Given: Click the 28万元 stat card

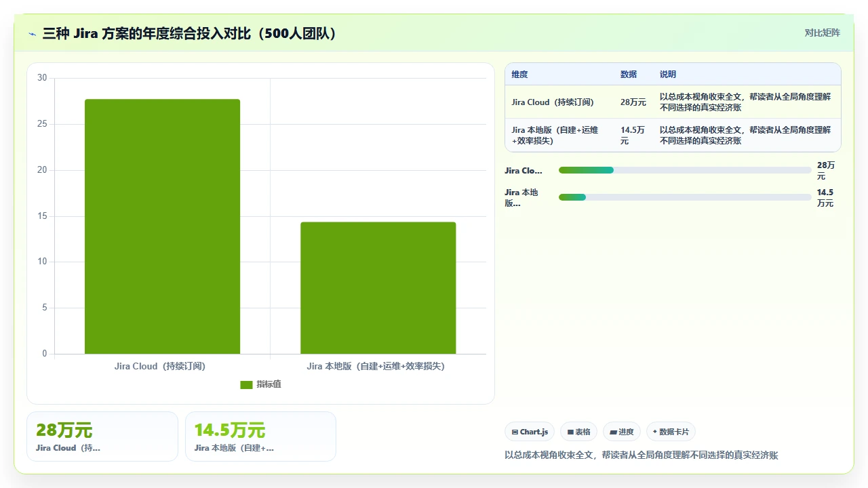Looking at the screenshot, I should (102, 436).
